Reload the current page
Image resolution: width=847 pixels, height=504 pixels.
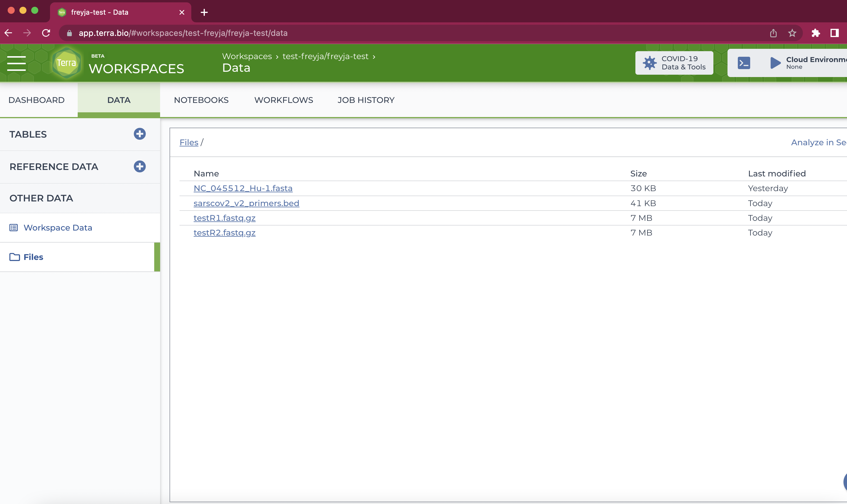(46, 33)
